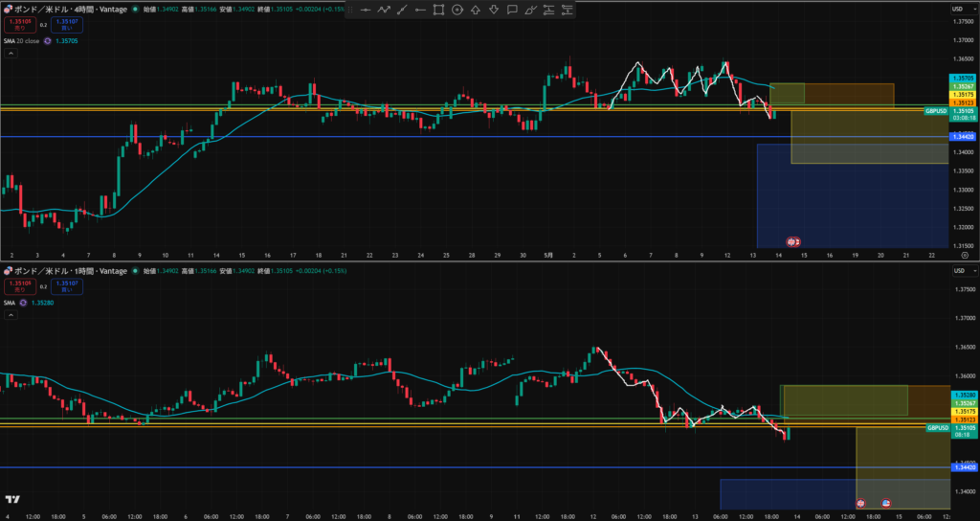Select the path polyline drawing tool
This screenshot has height=521, width=980.
[x=384, y=10]
